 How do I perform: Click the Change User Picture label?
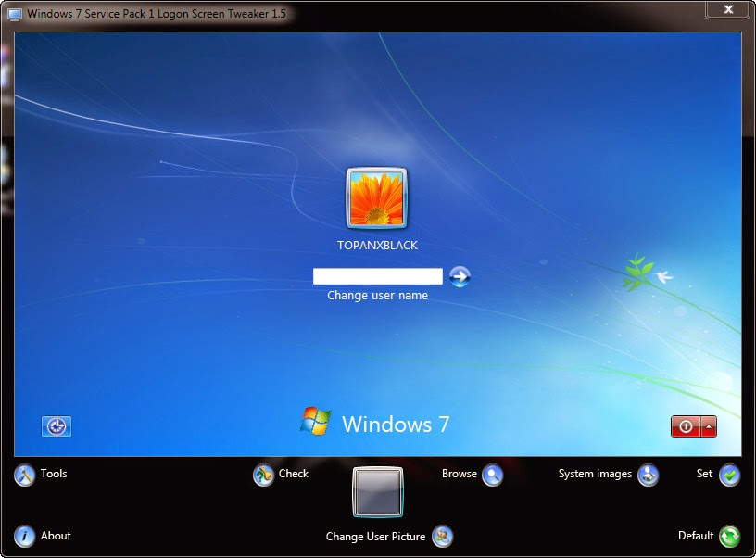coord(375,537)
